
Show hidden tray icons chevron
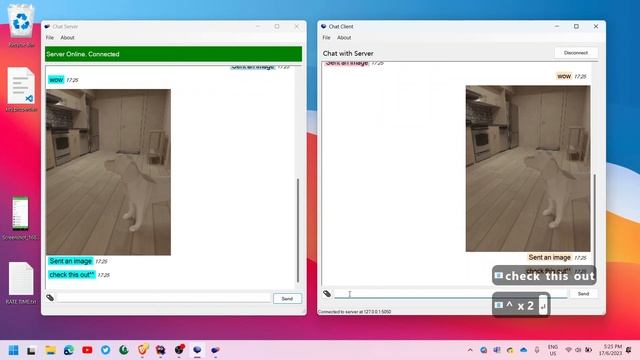click(x=470, y=350)
